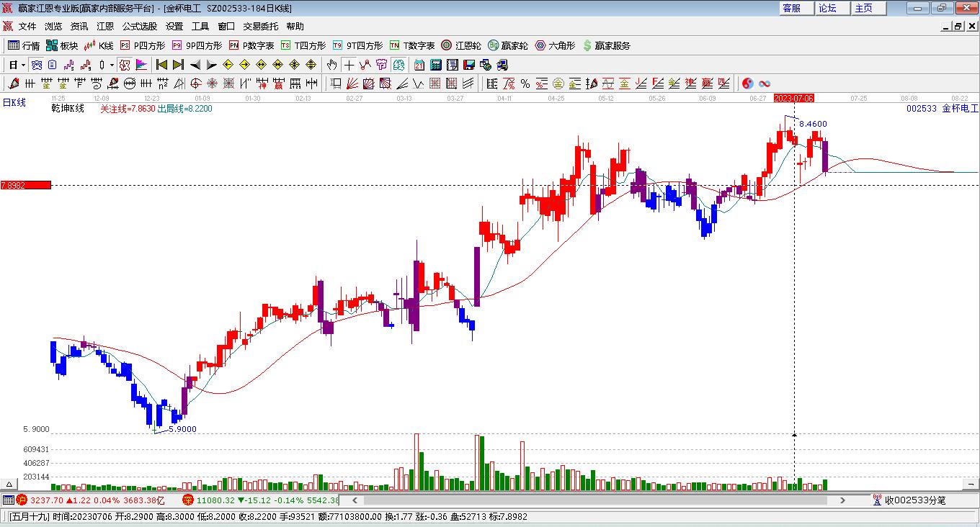Open the 文件 menu

click(27, 27)
